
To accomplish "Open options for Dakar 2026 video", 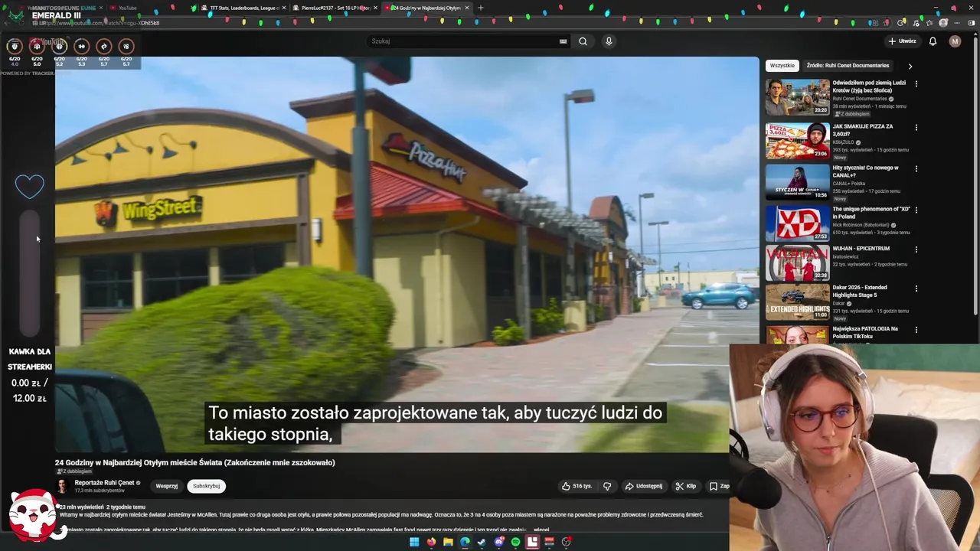I will [x=916, y=289].
